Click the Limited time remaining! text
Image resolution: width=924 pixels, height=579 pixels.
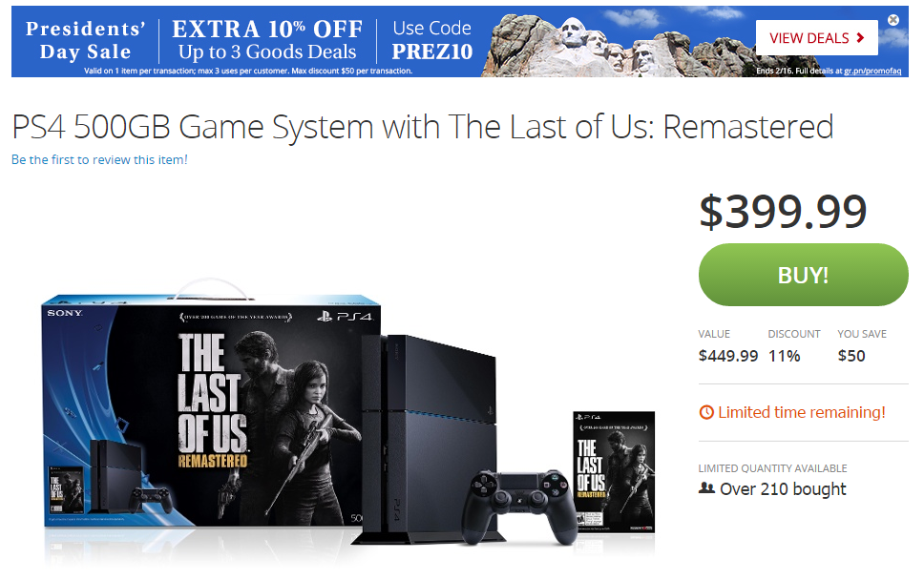(802, 412)
